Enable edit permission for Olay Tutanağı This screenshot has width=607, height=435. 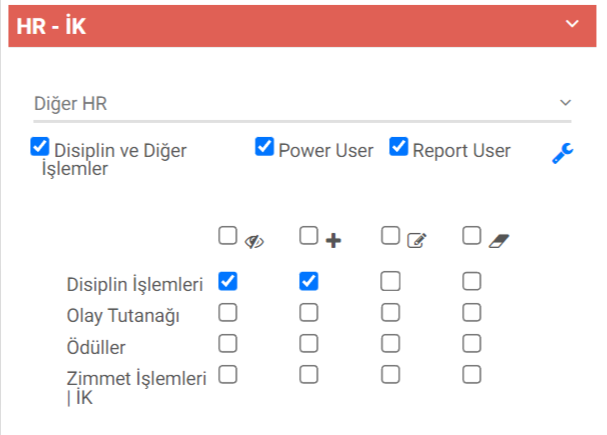point(391,313)
